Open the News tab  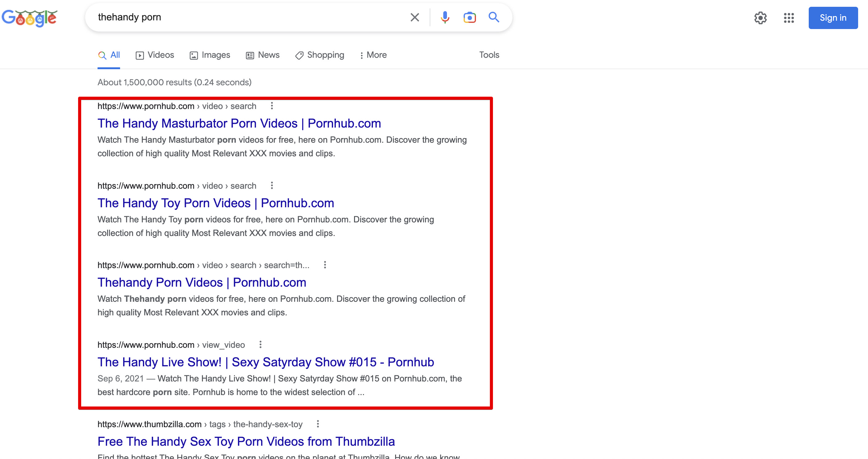[268, 55]
